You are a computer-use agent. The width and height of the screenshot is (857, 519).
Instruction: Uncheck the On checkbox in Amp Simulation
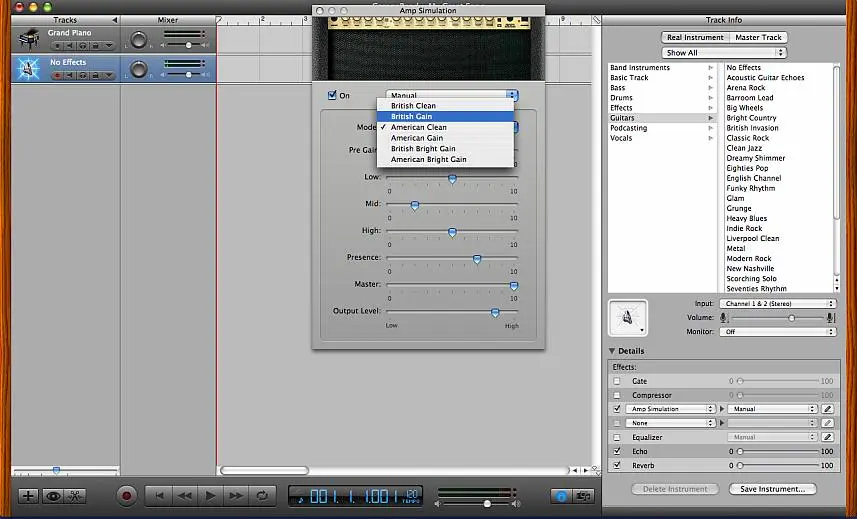point(332,96)
